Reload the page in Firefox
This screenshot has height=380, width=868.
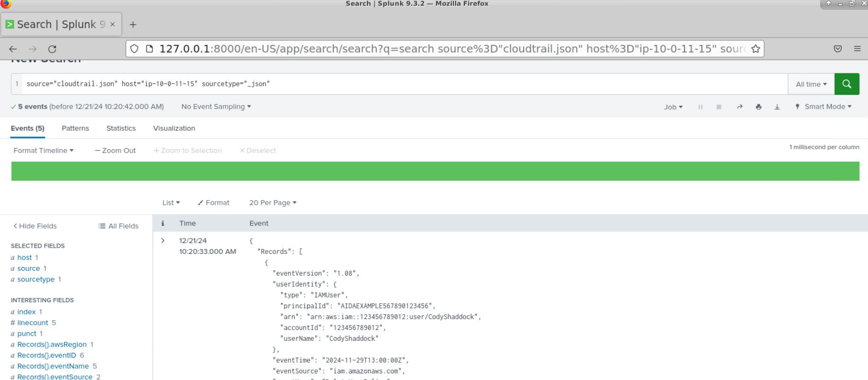(x=52, y=49)
